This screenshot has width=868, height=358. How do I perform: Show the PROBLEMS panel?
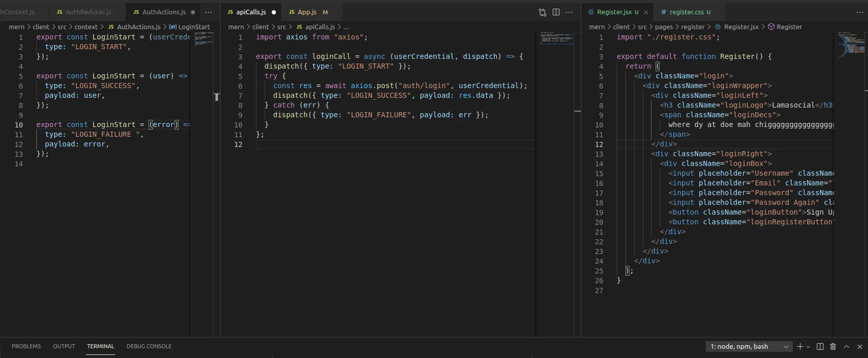coord(26,347)
